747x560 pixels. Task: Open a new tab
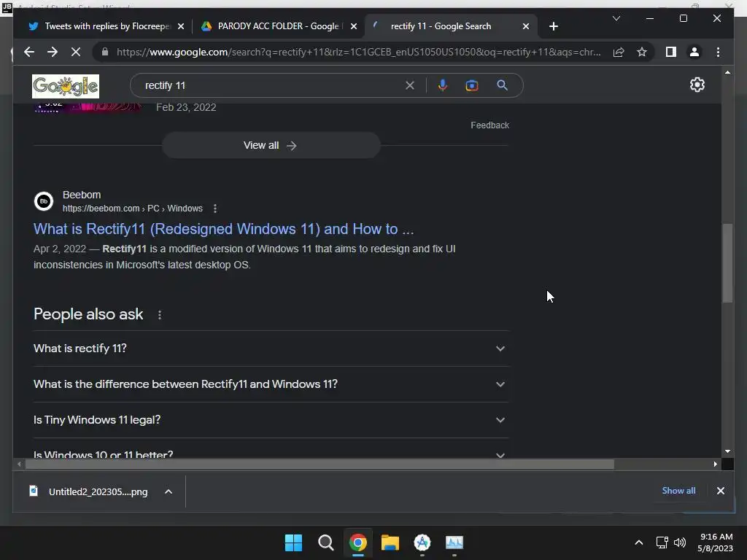point(553,27)
